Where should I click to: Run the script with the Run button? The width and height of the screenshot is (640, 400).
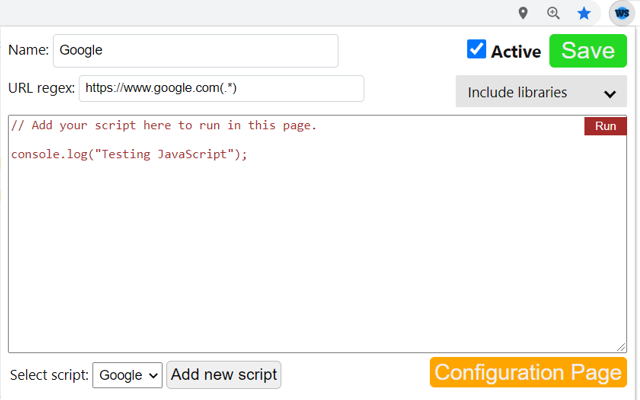pos(605,126)
